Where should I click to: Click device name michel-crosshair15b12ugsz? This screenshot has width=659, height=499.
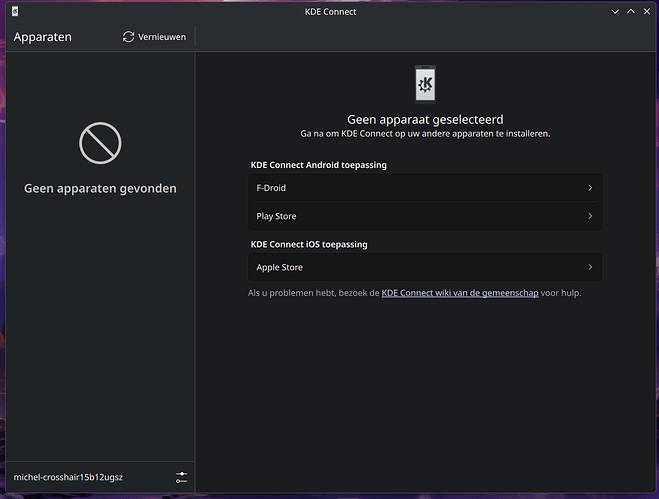tap(68, 477)
